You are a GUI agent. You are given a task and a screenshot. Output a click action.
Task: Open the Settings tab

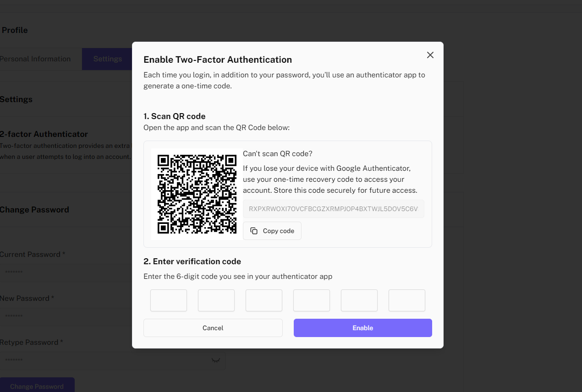pyautogui.click(x=107, y=59)
